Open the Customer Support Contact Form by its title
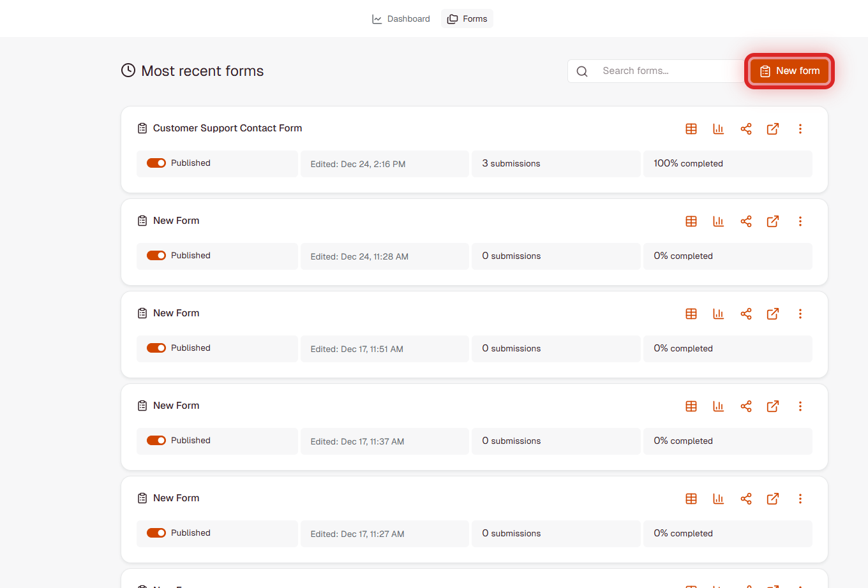 [227, 128]
